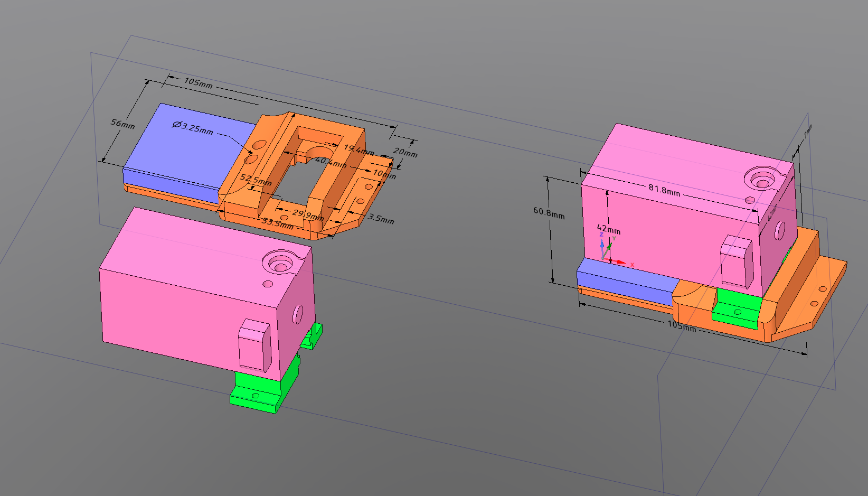Select the rotated 42mm label on the pink end face
Screen dimensions: 868x496
tap(772, 212)
